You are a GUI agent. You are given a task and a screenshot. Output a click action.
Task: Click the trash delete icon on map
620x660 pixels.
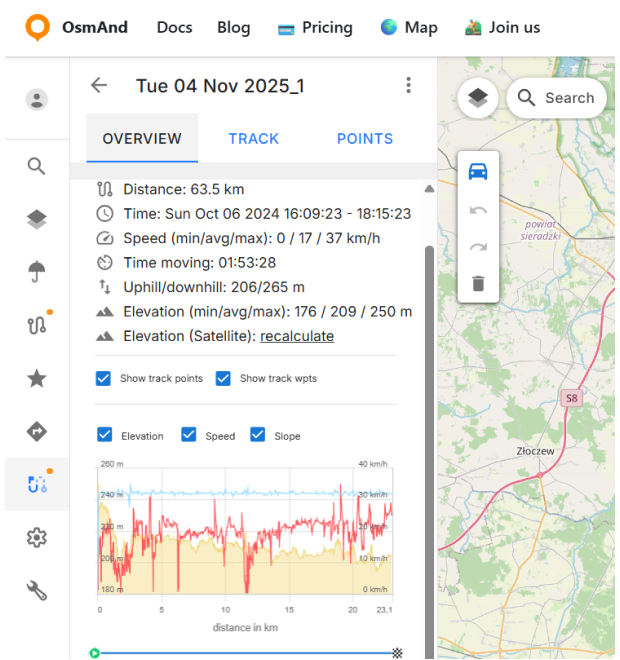pyautogui.click(x=478, y=284)
